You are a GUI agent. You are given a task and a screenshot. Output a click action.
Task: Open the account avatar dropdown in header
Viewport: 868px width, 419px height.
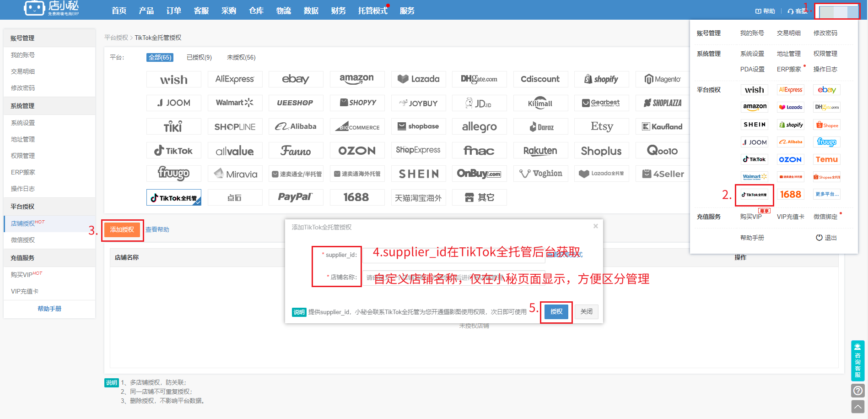click(x=838, y=11)
